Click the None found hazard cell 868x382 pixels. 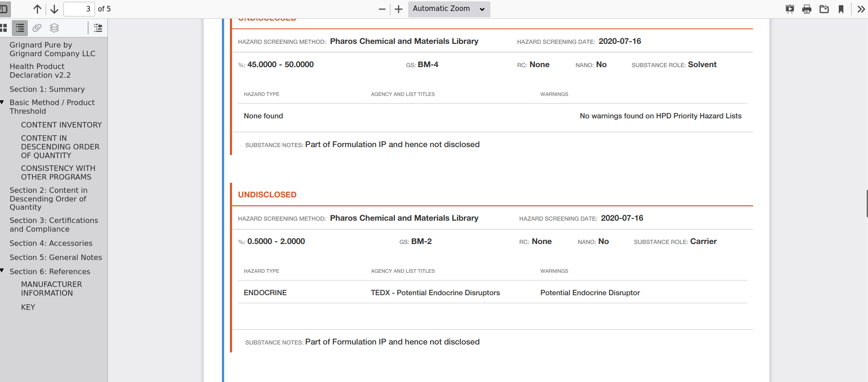263,116
